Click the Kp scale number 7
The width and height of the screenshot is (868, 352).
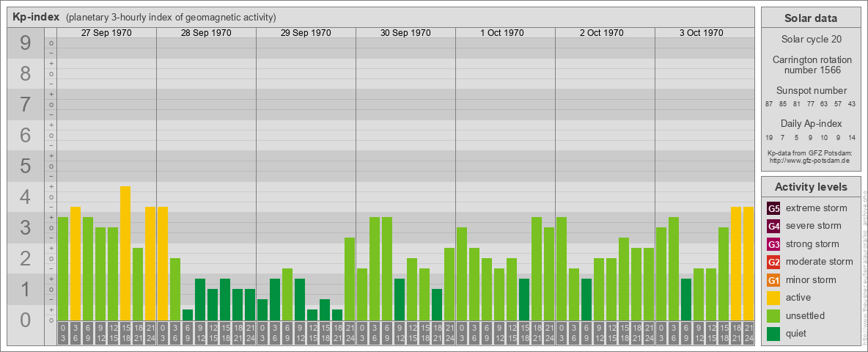[25, 105]
